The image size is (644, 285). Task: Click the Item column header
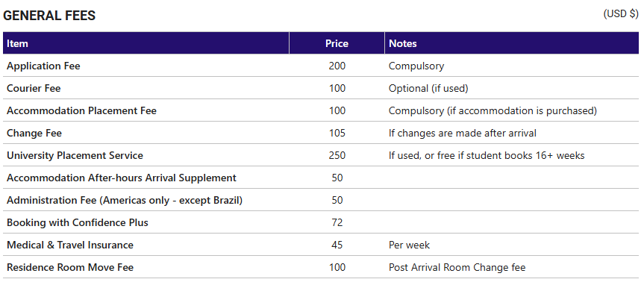pyautogui.click(x=18, y=43)
